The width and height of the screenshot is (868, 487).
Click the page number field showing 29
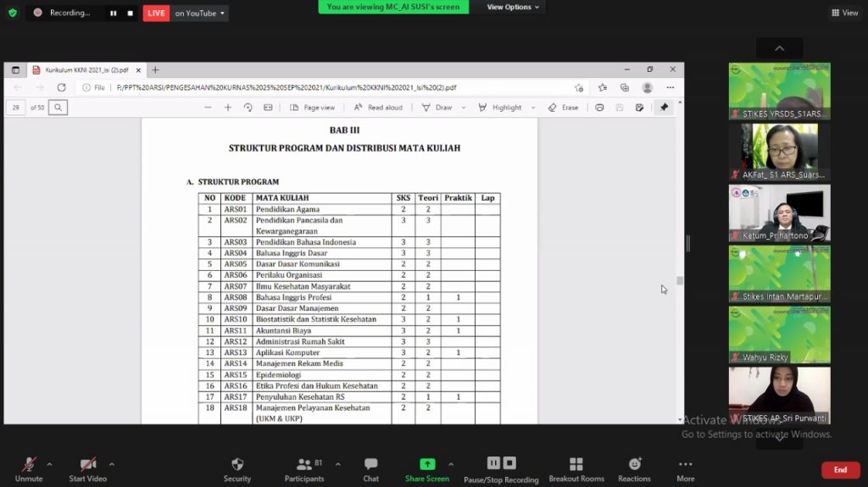point(15,108)
